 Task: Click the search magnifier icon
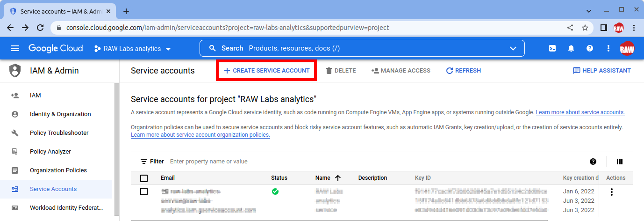(213, 48)
